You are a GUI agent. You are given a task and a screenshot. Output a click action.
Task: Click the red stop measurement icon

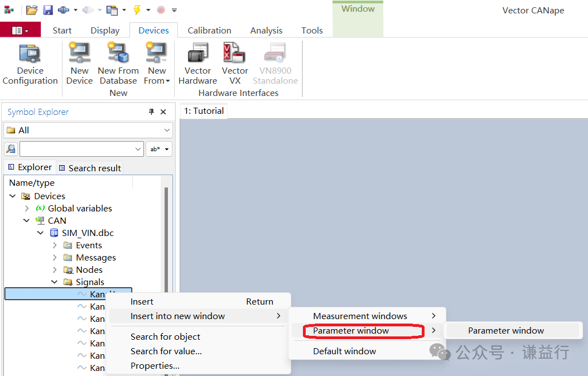coord(161,10)
